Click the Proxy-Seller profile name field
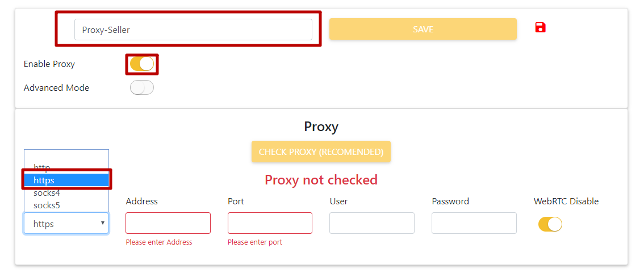 [193, 30]
